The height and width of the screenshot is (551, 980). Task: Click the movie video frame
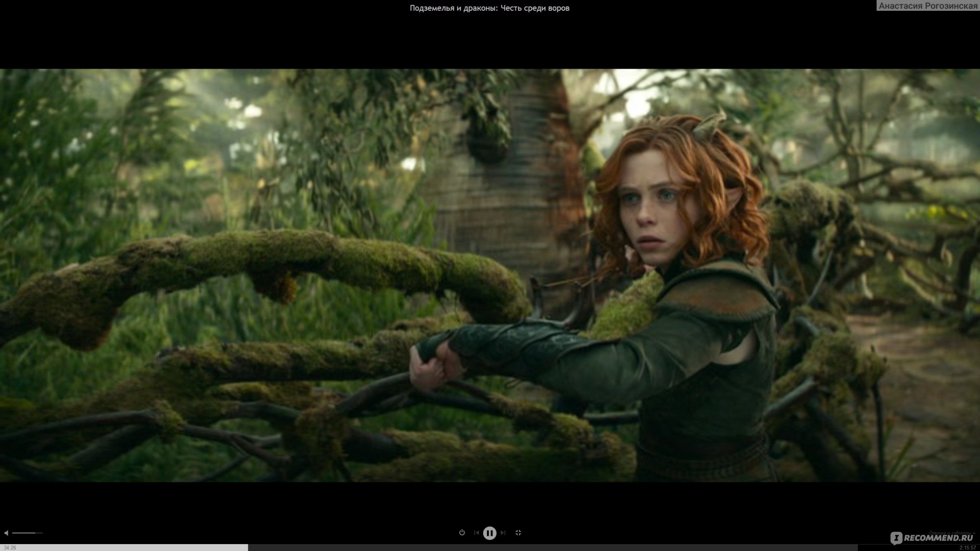(490, 275)
